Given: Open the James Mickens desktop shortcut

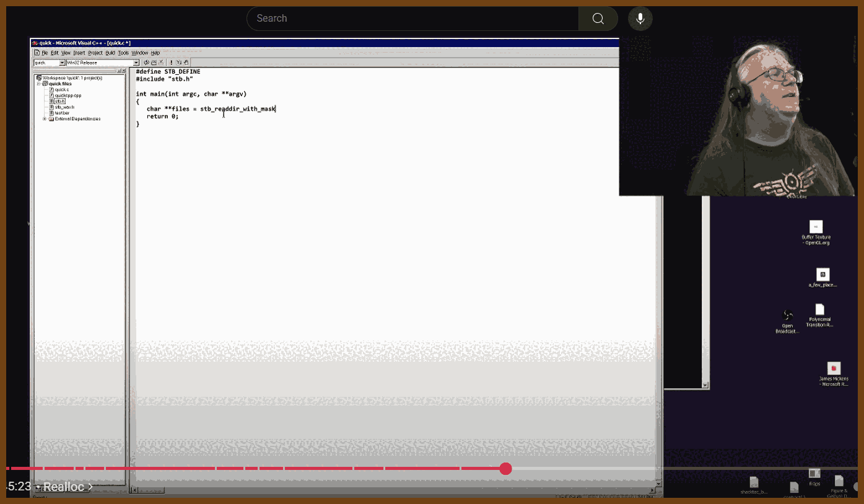Looking at the screenshot, I should coord(834,368).
